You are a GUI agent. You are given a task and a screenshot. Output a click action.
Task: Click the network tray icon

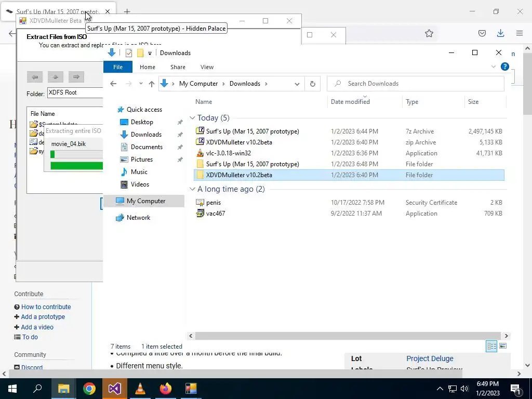(453, 389)
